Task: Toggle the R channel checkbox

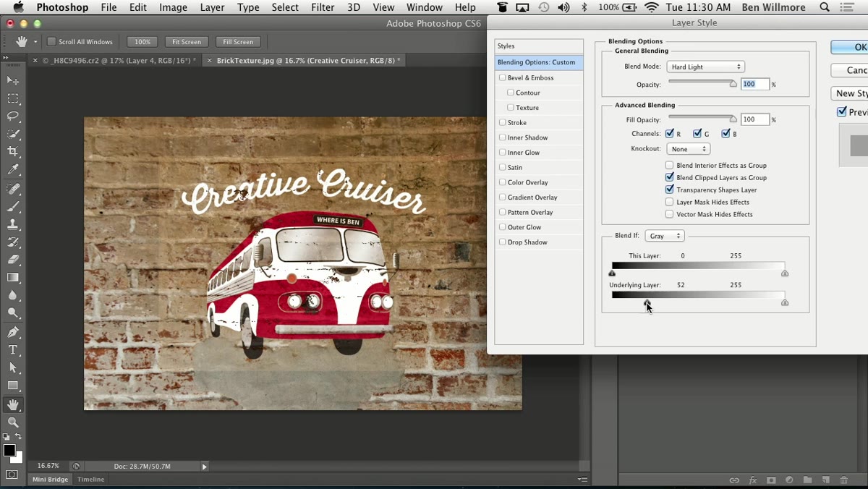Action: tap(669, 134)
